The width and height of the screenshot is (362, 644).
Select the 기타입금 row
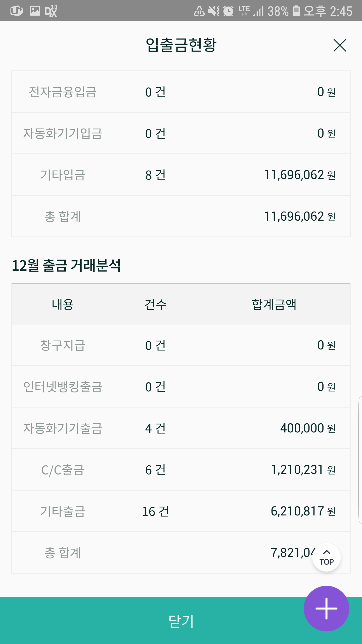point(181,175)
